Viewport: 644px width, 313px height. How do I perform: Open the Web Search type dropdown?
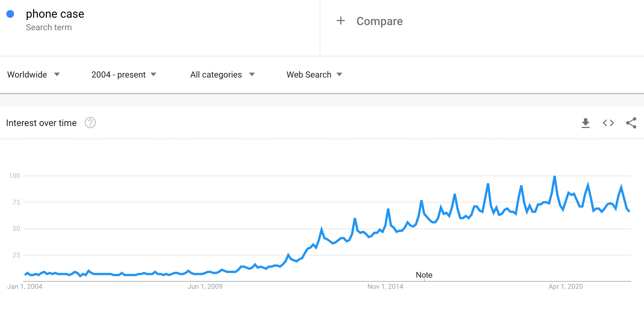[314, 75]
